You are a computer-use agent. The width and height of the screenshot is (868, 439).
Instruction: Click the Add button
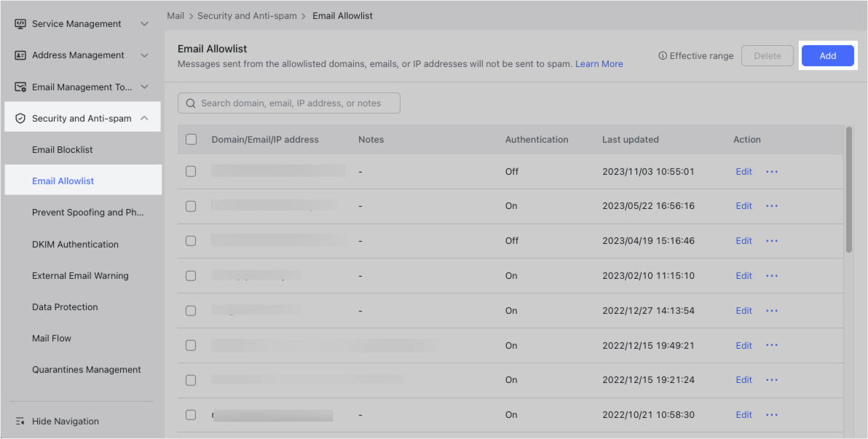tap(827, 55)
